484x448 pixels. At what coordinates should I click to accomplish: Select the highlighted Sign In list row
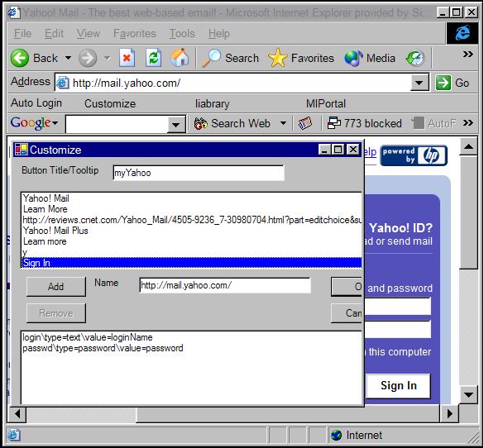tap(192, 263)
